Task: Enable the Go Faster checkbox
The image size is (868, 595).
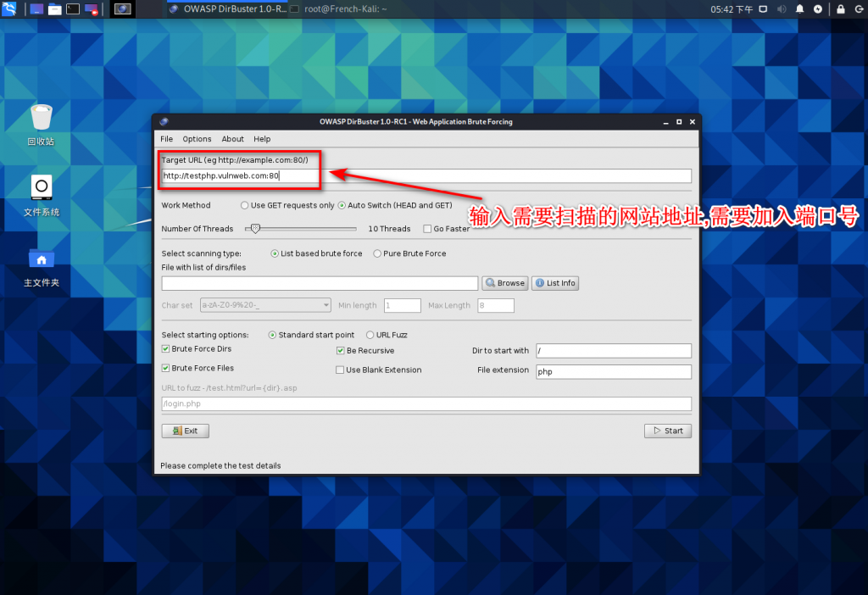Action: click(427, 229)
